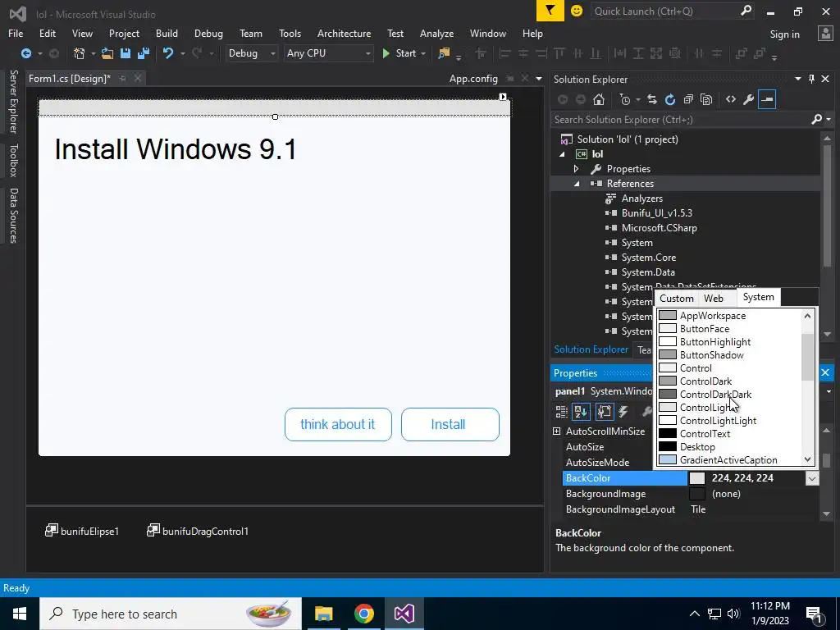
Task: Collapse the lol project node
Action: (562, 154)
